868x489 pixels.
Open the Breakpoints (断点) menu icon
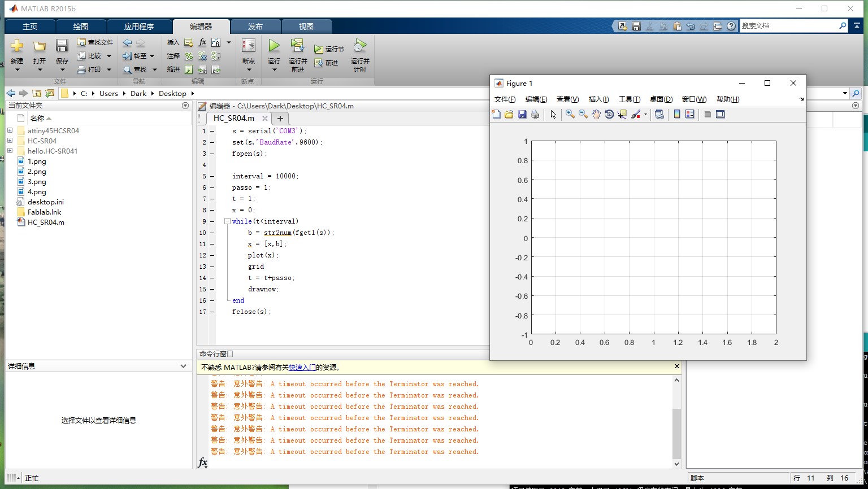249,46
